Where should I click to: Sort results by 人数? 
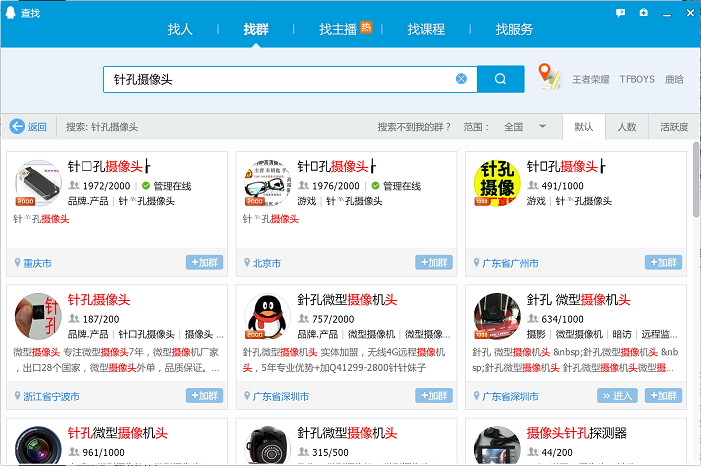click(627, 127)
